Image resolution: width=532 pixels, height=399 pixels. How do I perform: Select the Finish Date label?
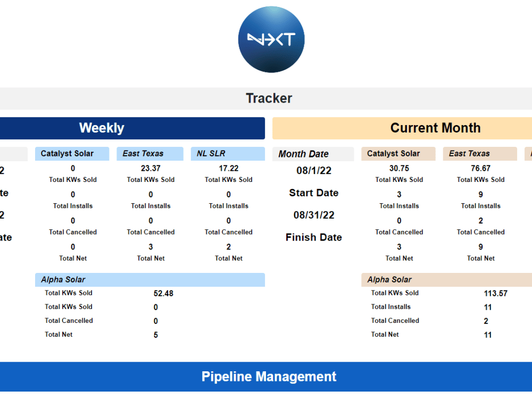(314, 237)
